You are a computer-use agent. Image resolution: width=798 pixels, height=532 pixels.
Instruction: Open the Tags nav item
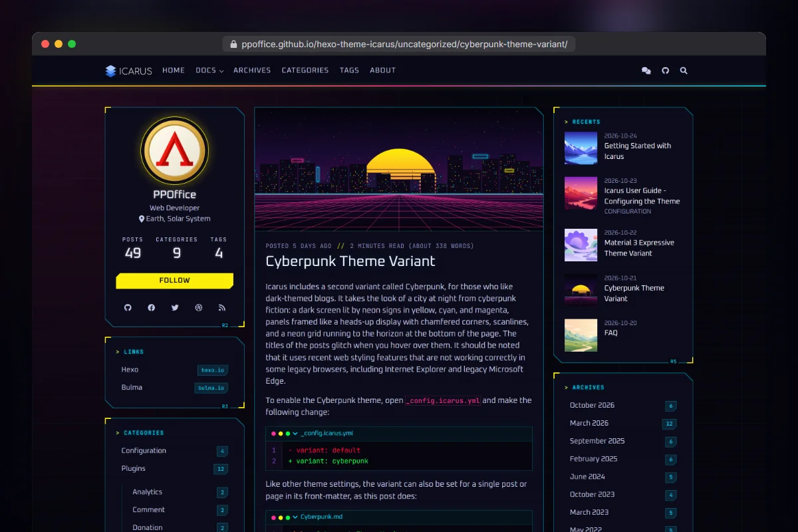(x=349, y=70)
